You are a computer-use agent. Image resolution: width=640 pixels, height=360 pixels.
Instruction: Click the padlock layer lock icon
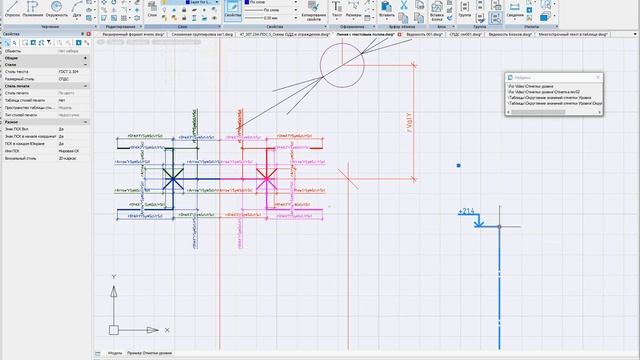[184, 10]
